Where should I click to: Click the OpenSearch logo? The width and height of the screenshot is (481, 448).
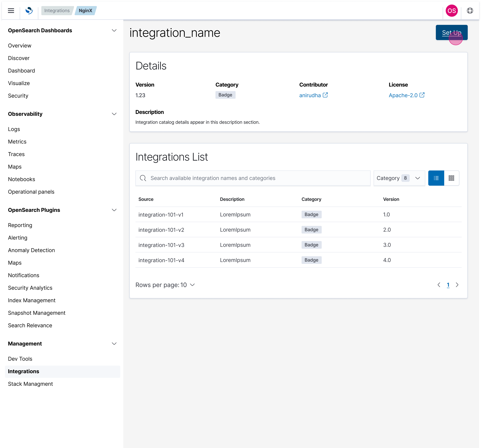click(x=29, y=11)
